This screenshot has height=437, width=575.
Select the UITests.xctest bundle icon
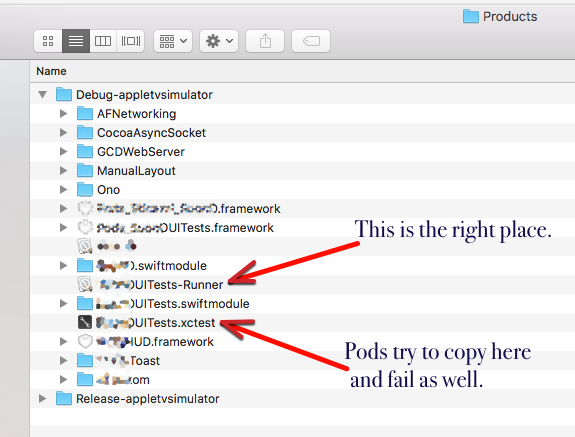pyautogui.click(x=85, y=322)
